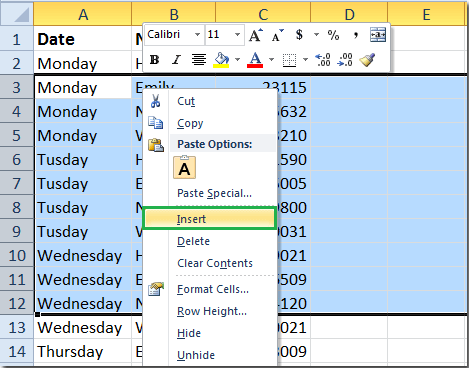Select column B header
This screenshot has width=469, height=368.
(x=174, y=14)
